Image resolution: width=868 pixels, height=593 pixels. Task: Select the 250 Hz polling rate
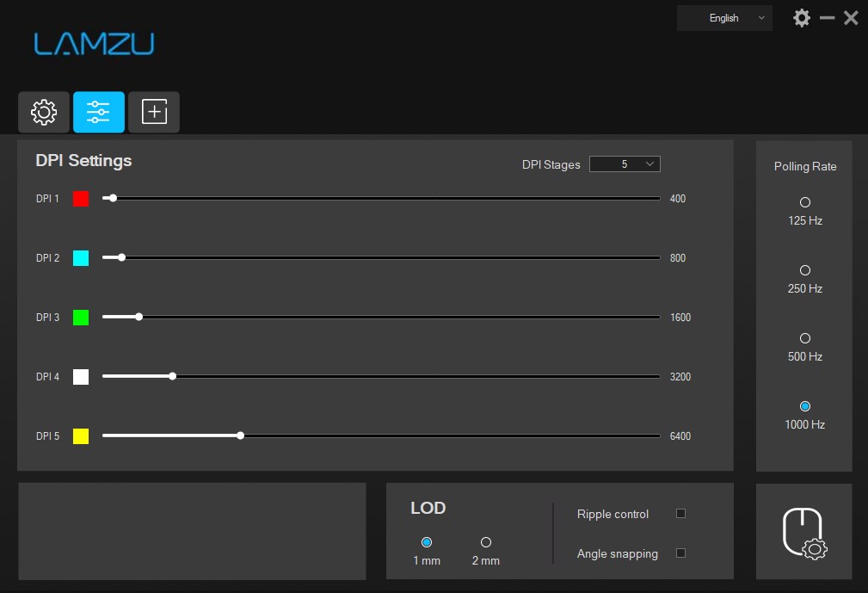point(805,270)
